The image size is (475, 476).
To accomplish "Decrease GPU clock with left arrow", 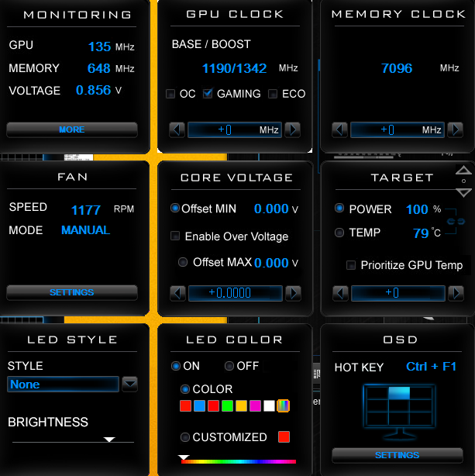I will [177, 130].
